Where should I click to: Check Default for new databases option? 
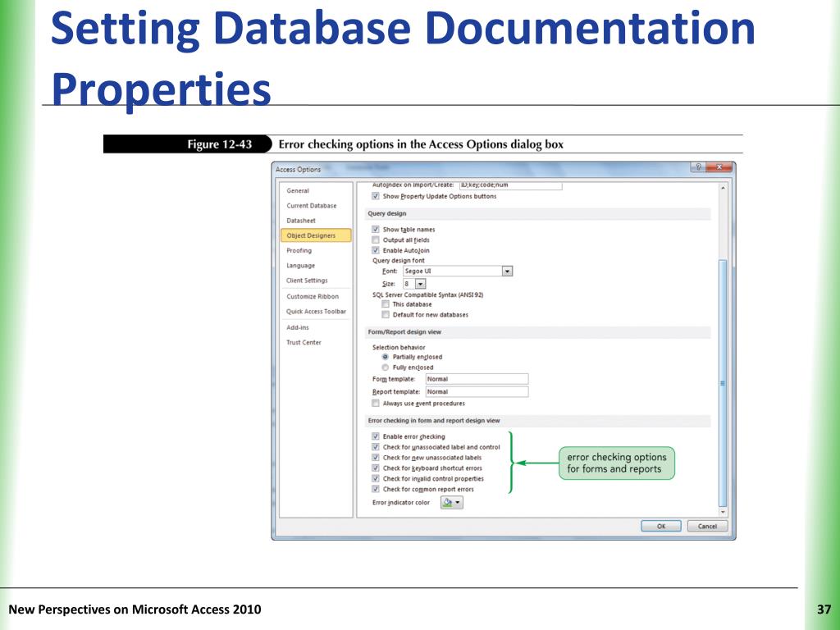[386, 314]
